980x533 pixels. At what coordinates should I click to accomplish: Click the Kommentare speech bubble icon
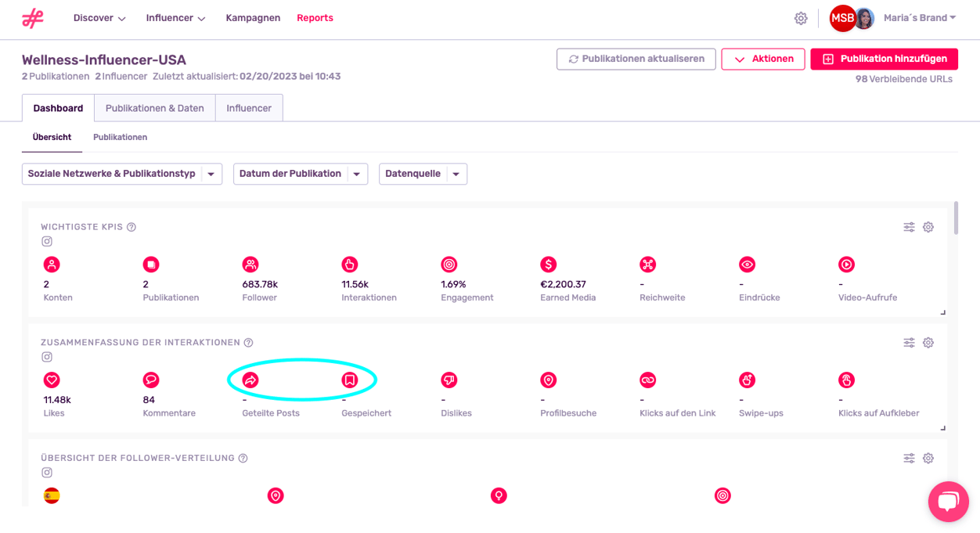click(x=151, y=380)
